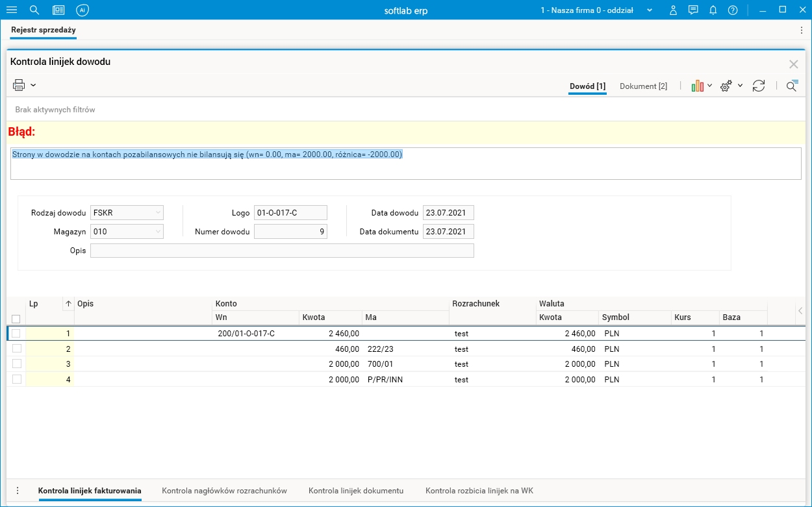
Task: Close the Kontrola linijek dowodu panel
Action: (x=793, y=64)
